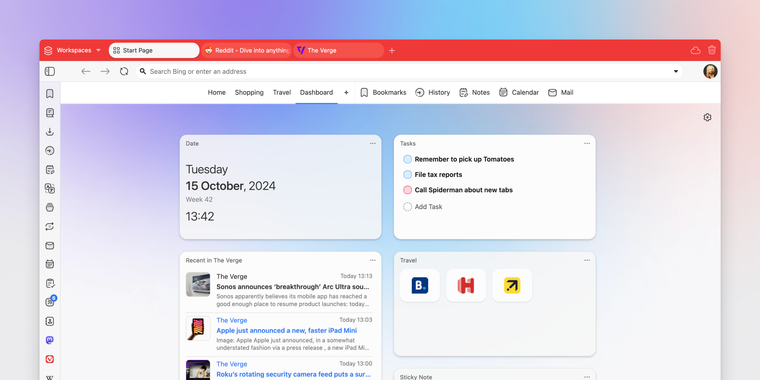Open Vivaldi web panel
Image resolution: width=760 pixels, height=380 pixels.
pyautogui.click(x=50, y=359)
